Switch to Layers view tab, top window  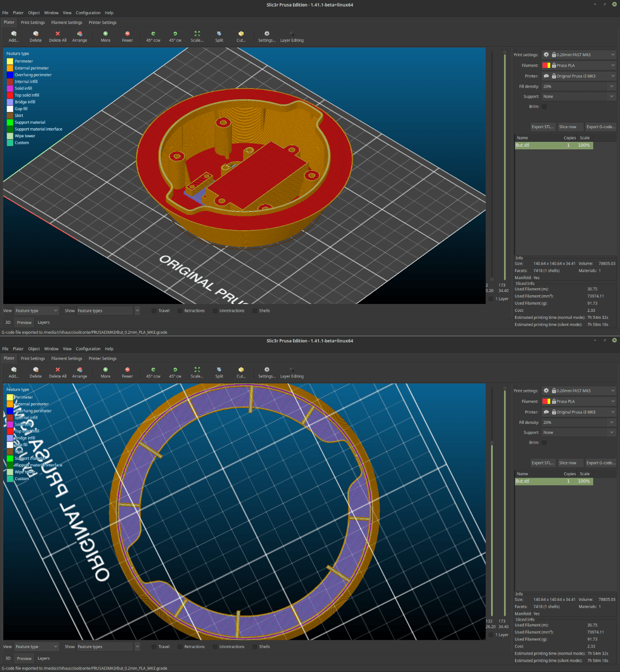click(x=43, y=323)
